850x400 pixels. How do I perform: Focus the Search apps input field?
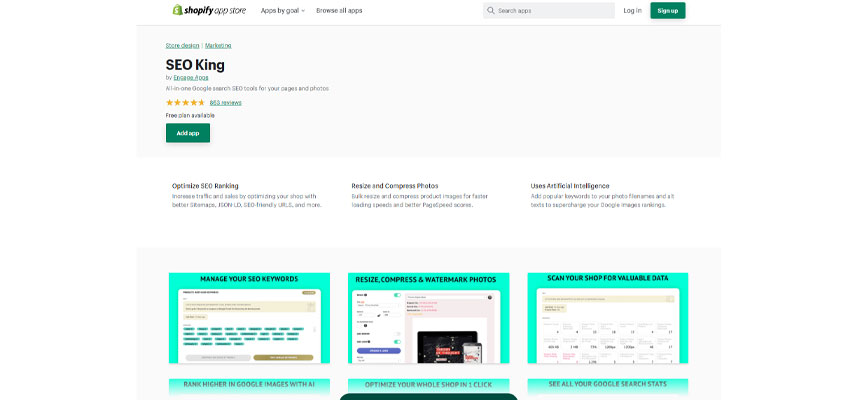(x=549, y=10)
